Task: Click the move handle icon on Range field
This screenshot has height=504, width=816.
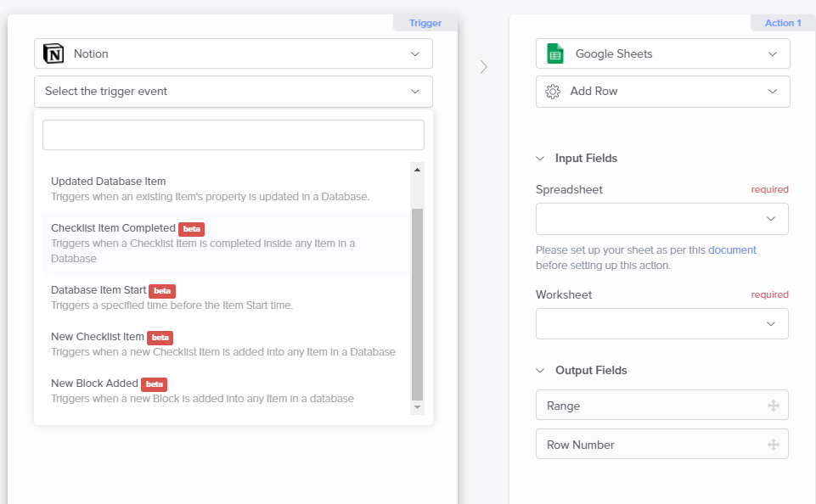Action: pos(774,406)
